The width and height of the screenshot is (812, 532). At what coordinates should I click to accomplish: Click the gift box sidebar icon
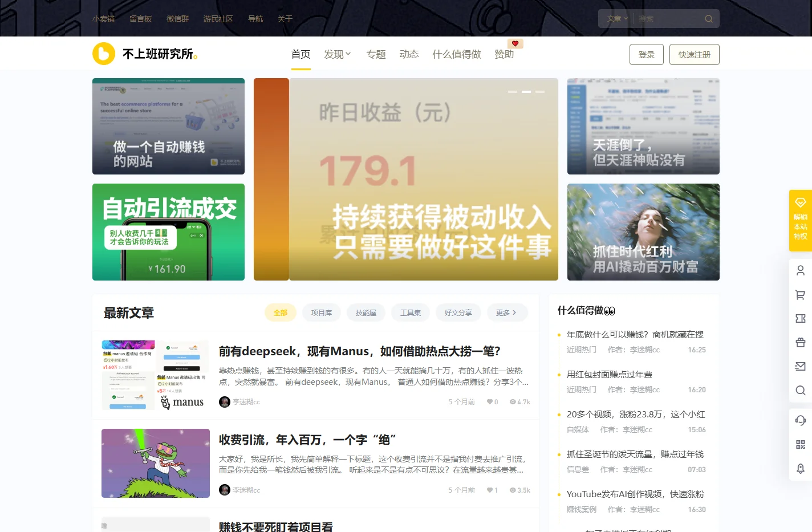[801, 342]
